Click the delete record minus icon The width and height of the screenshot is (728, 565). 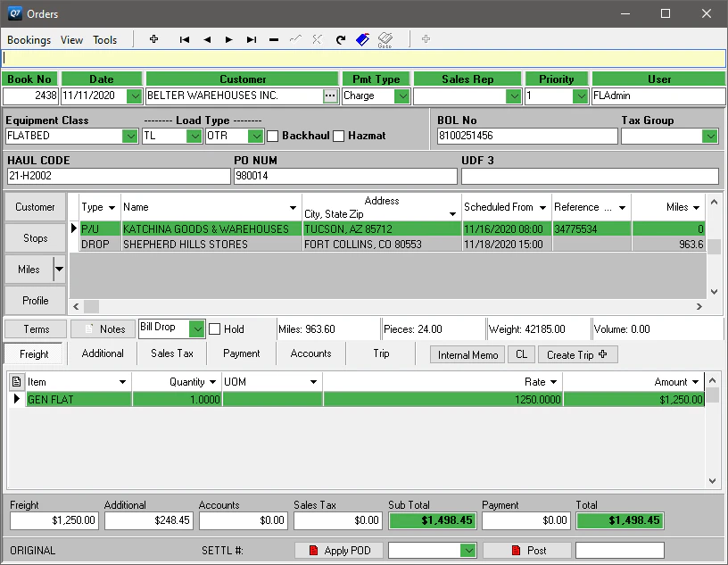coord(273,39)
